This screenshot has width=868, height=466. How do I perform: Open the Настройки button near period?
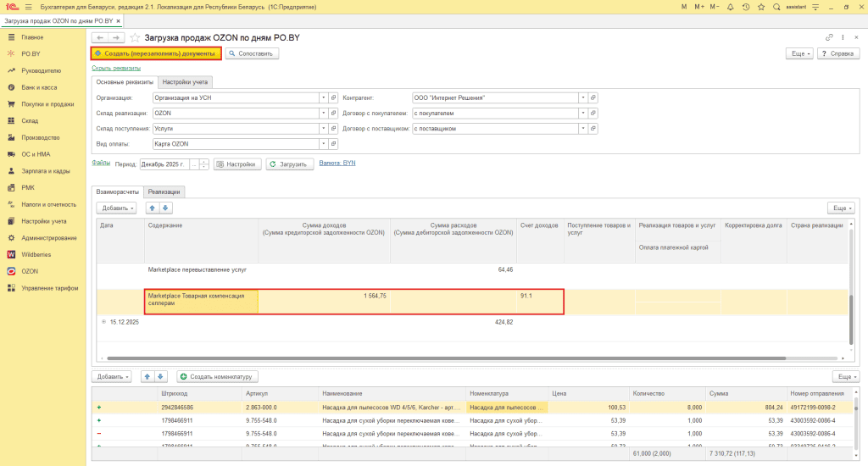pyautogui.click(x=237, y=164)
